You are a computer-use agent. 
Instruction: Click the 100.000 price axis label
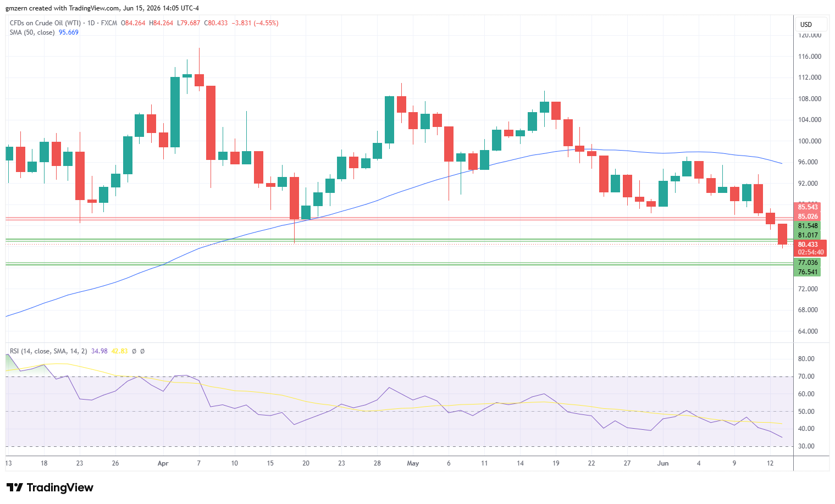point(810,141)
